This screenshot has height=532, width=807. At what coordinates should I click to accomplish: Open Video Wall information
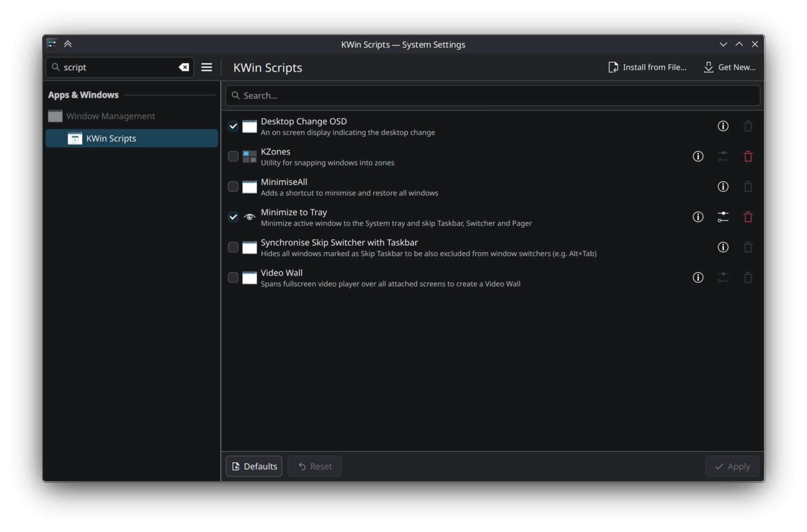[698, 278]
